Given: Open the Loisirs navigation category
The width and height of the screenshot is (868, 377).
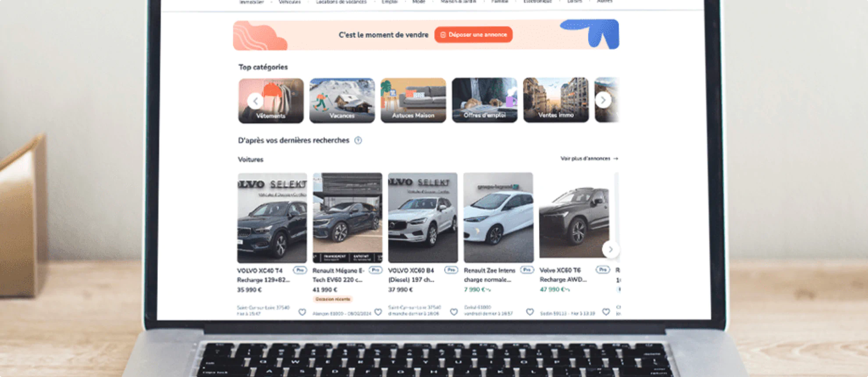Looking at the screenshot, I should tap(574, 2).
